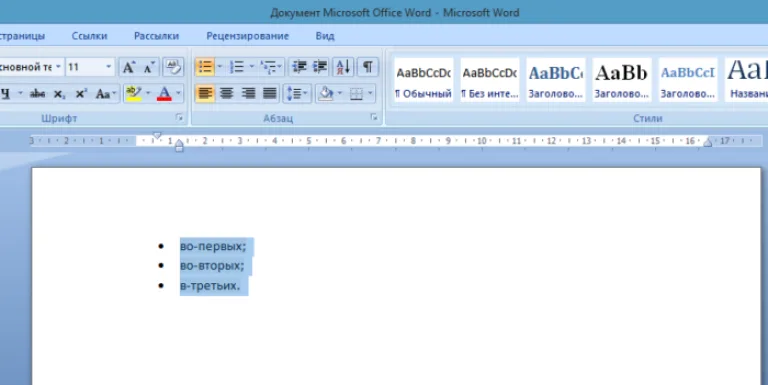This screenshot has height=385, width=768.
Task: Decrease the paragraph indent
Action: point(299,67)
